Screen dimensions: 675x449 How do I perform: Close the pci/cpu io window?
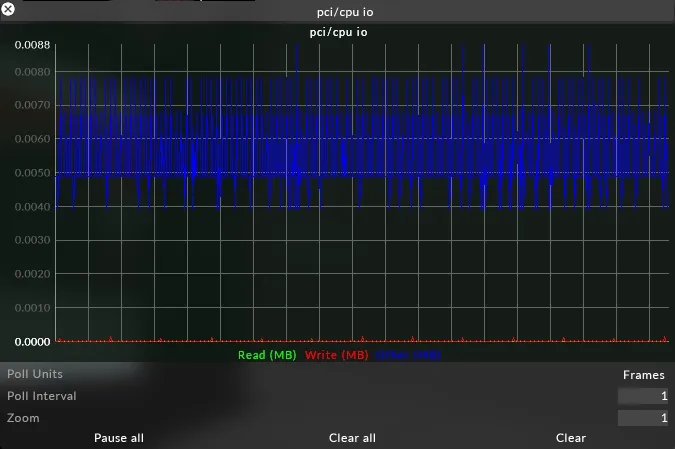pos(10,10)
